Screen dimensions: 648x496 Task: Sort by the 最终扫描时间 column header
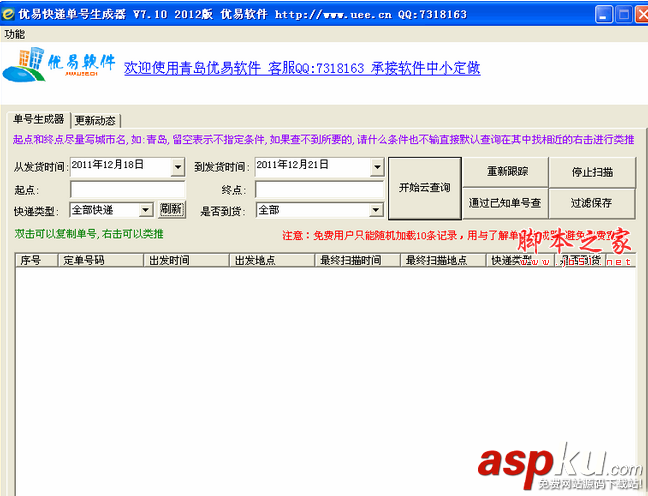coord(358,260)
